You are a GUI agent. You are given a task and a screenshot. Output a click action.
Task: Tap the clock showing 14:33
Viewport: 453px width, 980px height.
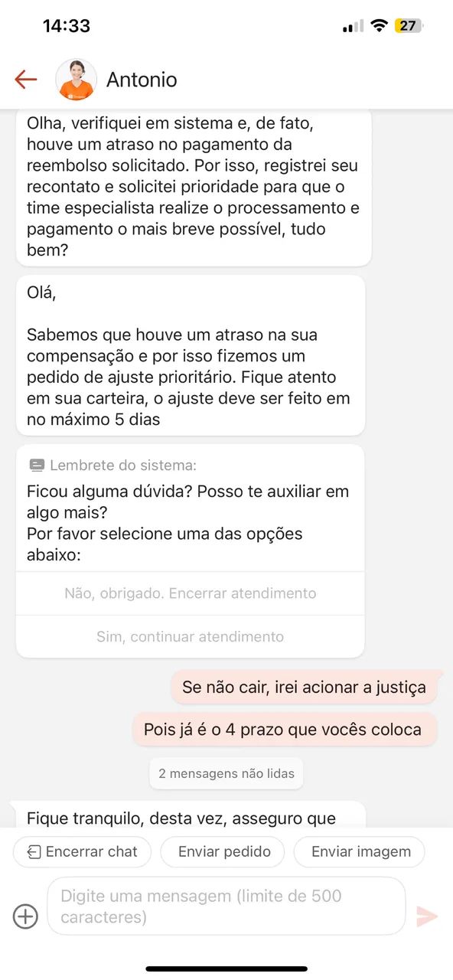(x=67, y=24)
